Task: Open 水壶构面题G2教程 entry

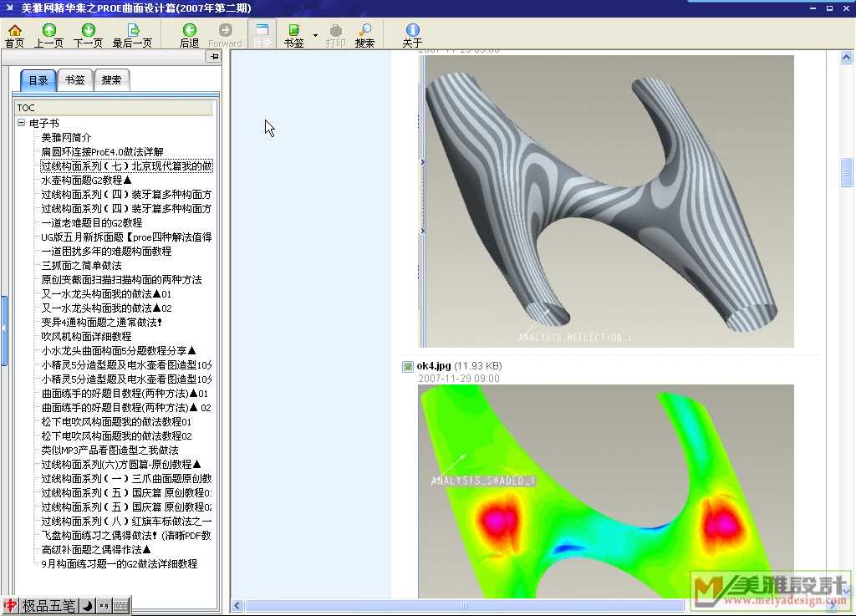Action: pyautogui.click(x=86, y=180)
